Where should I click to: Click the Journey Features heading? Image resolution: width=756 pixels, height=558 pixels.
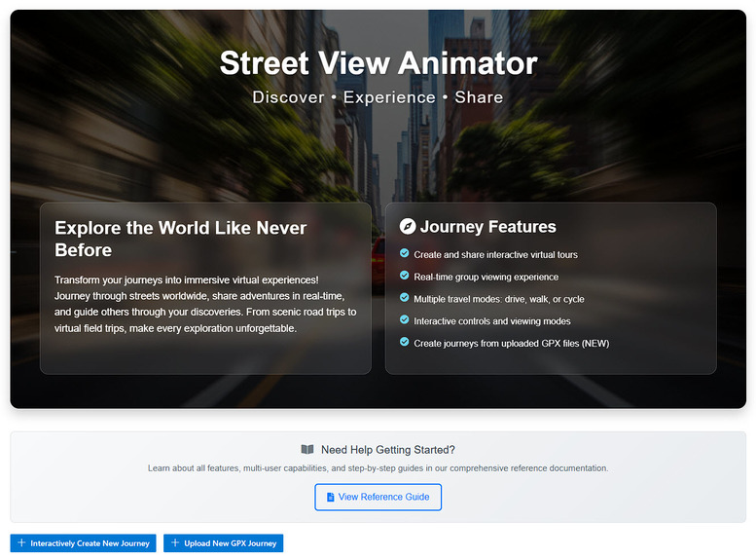coord(487,226)
